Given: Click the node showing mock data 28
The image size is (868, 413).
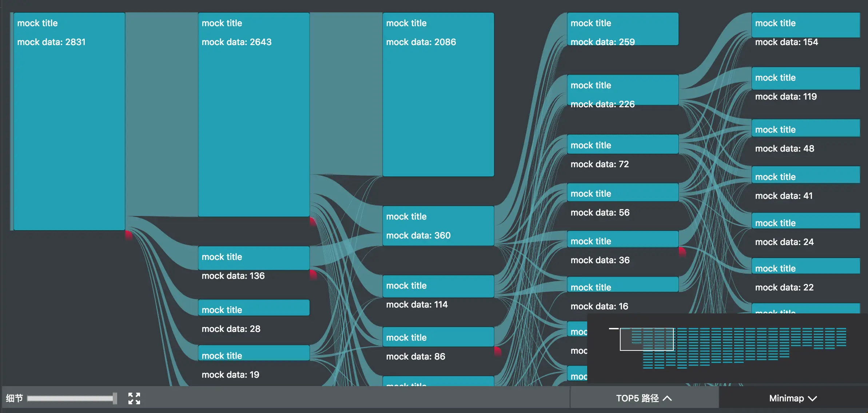Looking at the screenshot, I should [x=254, y=308].
